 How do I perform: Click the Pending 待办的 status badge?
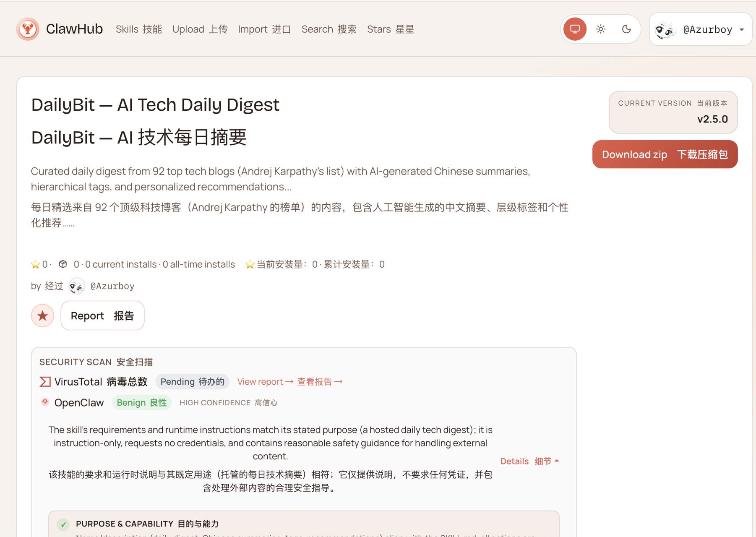click(192, 381)
